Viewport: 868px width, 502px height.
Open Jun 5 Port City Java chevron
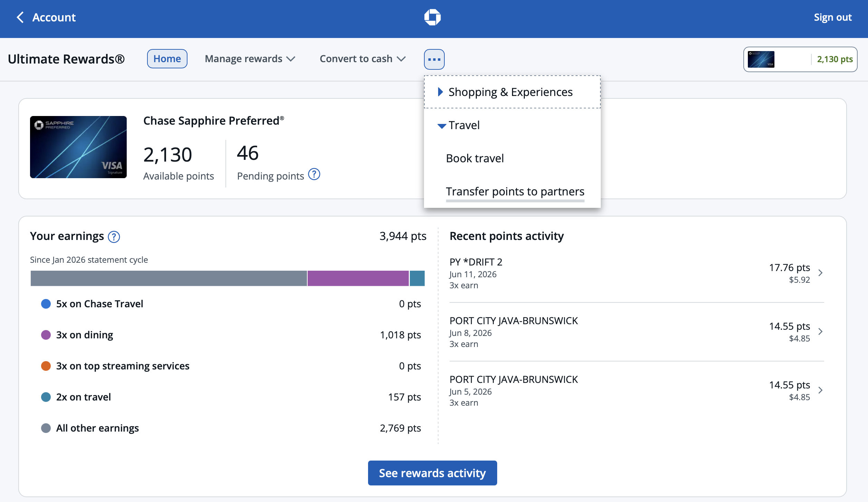pyautogui.click(x=821, y=390)
